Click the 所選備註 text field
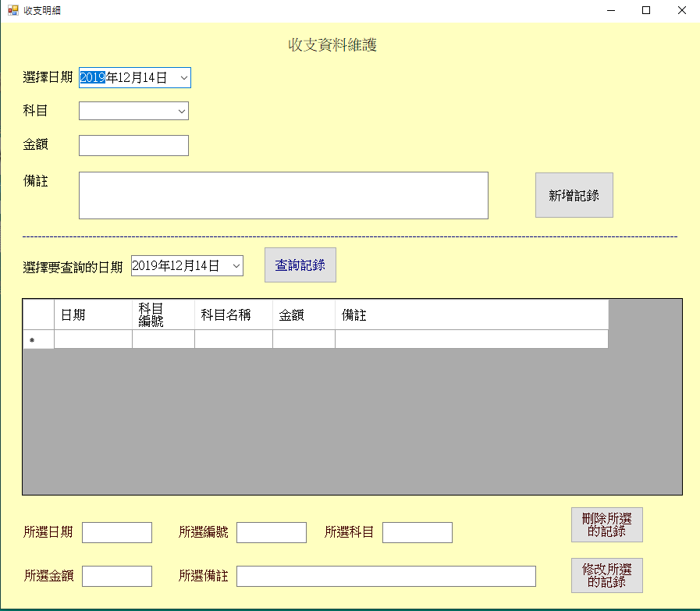The image size is (700, 611). 386,576
